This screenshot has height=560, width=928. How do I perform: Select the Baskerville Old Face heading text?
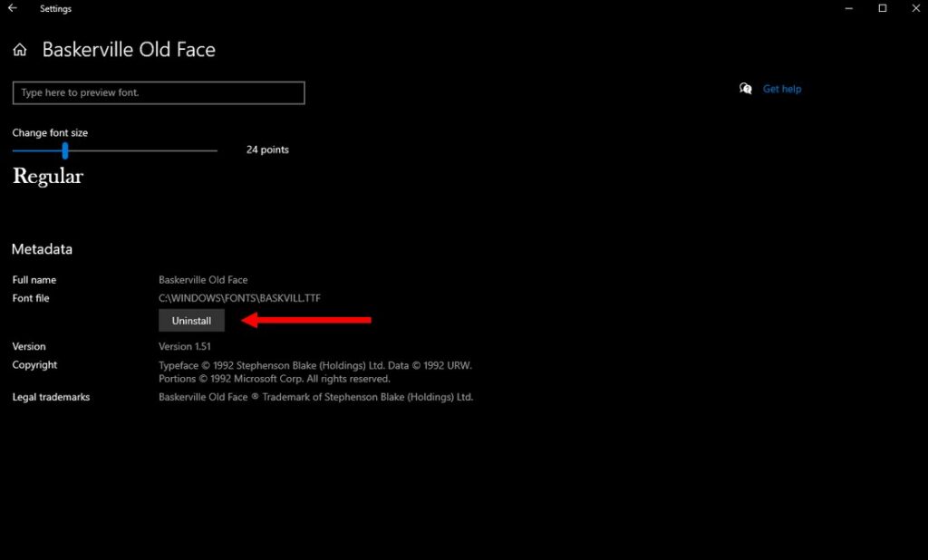[x=128, y=50]
